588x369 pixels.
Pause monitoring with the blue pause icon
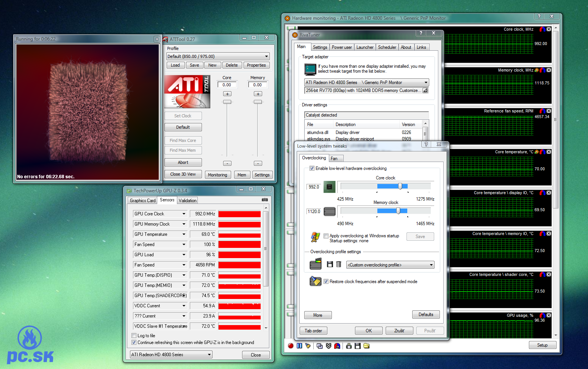(x=299, y=346)
